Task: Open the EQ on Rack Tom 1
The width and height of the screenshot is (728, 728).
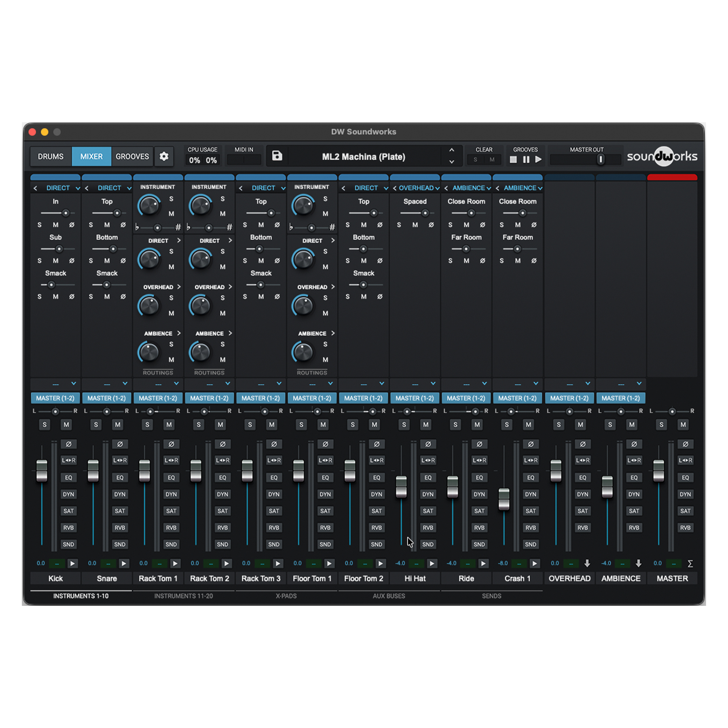Action: (171, 478)
